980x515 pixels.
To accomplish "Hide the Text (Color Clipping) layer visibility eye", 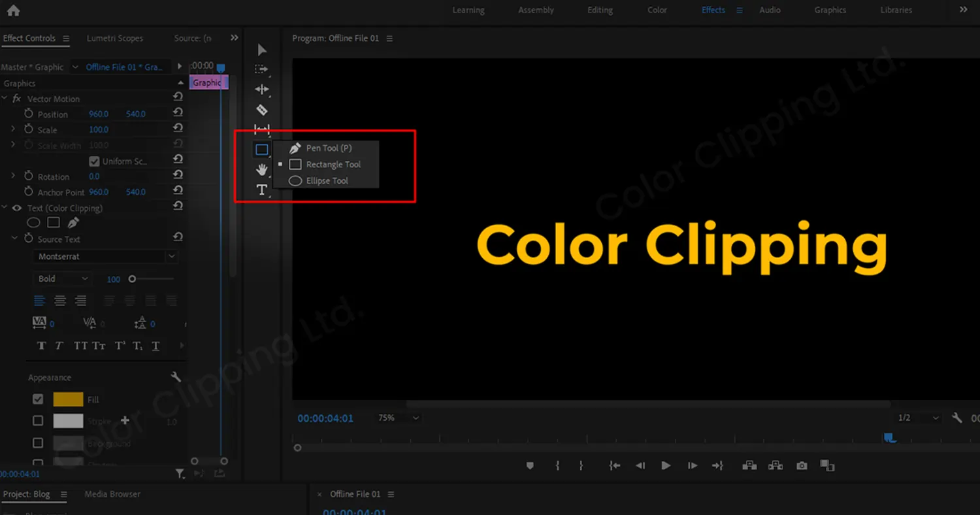I will pyautogui.click(x=16, y=207).
